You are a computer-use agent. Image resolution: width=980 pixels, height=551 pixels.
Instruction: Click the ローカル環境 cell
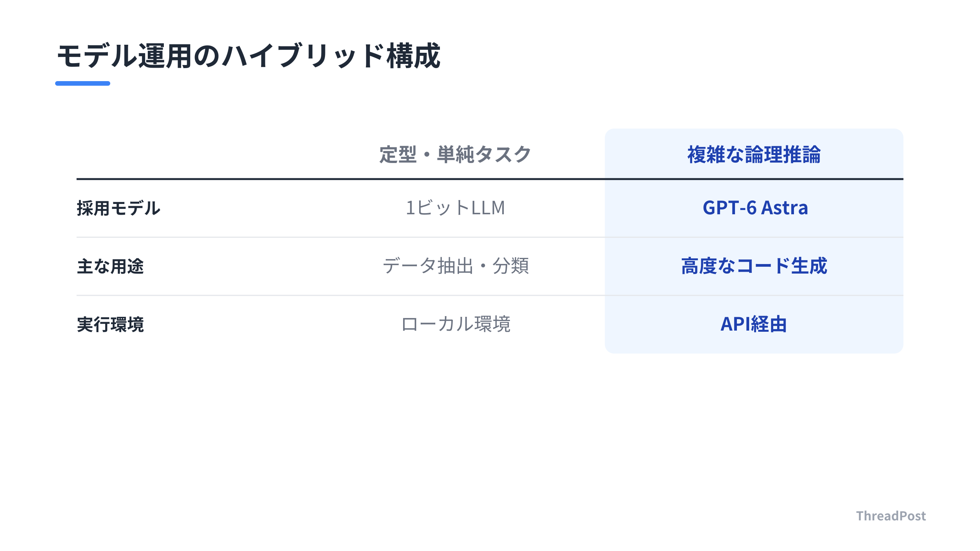[456, 324]
